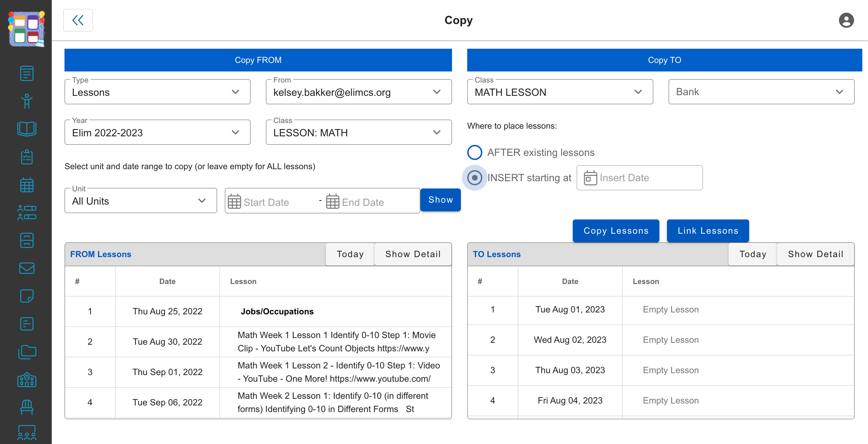
Task: Open the student figure sidebar icon
Action: pos(27,101)
